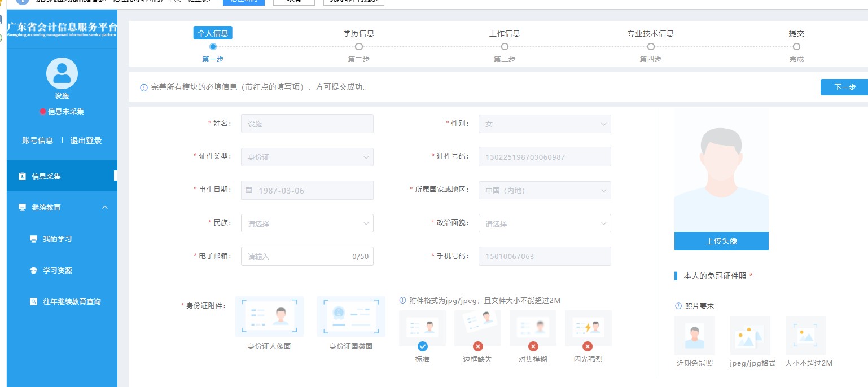
Task: Select the 我的学习 sidebar icon
Action: (34, 239)
